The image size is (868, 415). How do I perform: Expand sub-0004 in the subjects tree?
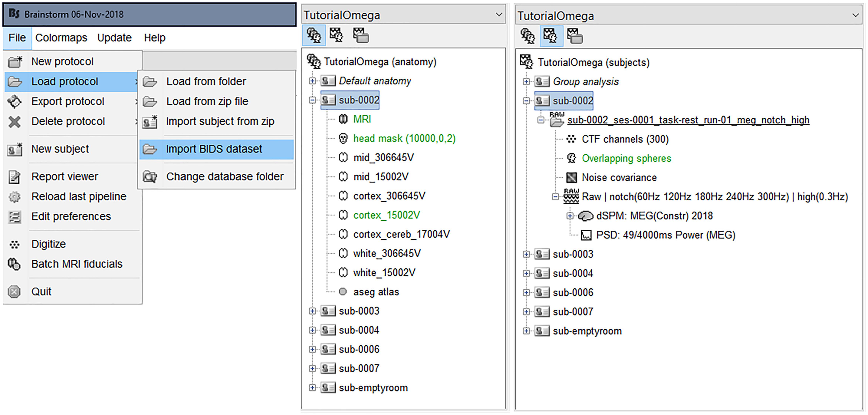[x=526, y=273]
